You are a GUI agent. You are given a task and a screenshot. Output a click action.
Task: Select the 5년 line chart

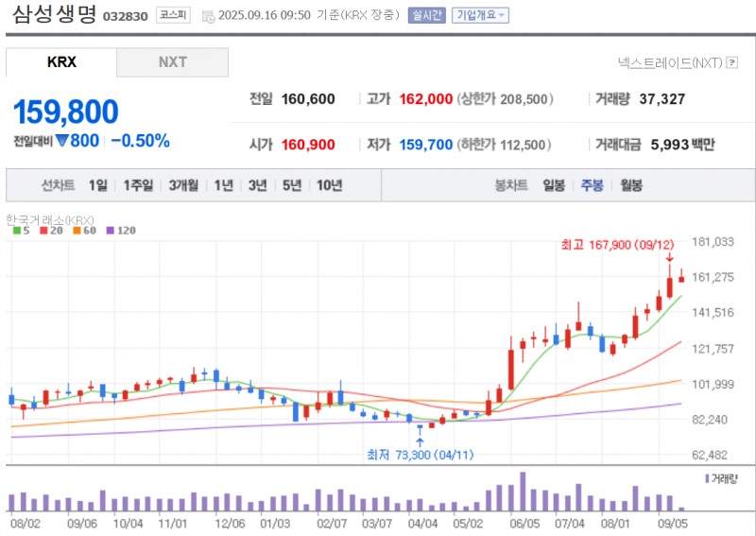(292, 185)
